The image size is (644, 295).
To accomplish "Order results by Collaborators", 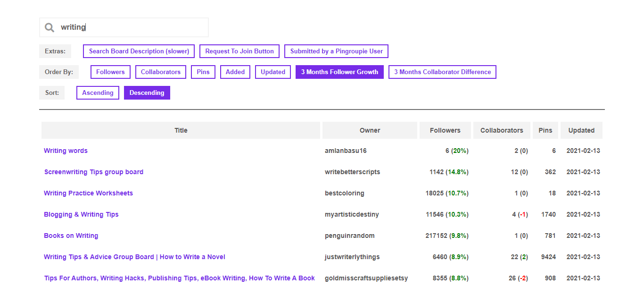I will point(161,72).
